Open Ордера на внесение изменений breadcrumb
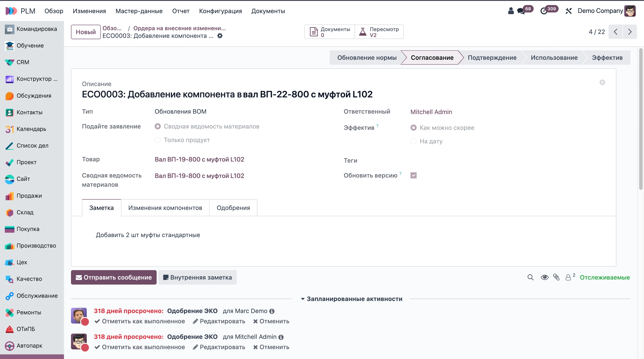The width and height of the screenshot is (644, 359). 179,28
